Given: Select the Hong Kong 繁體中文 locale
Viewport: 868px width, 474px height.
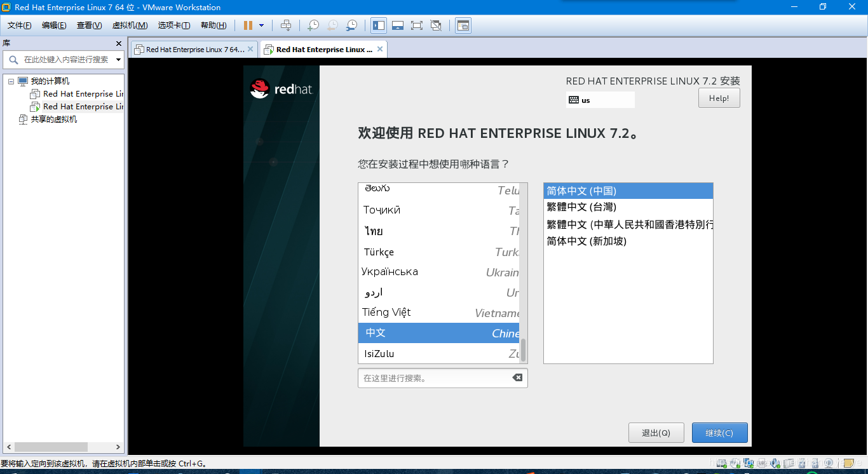Looking at the screenshot, I should pos(628,224).
